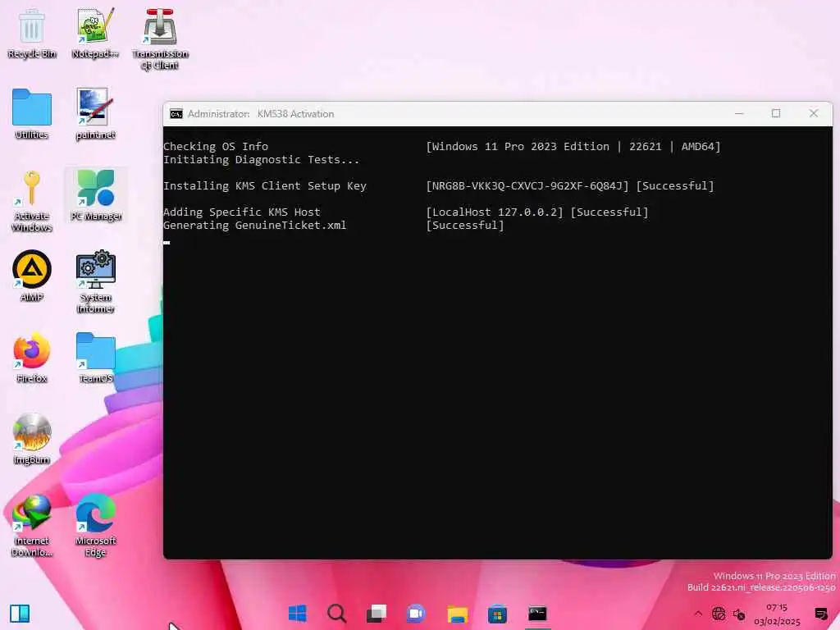Maximize the KMS38 Activation window

pos(776,113)
